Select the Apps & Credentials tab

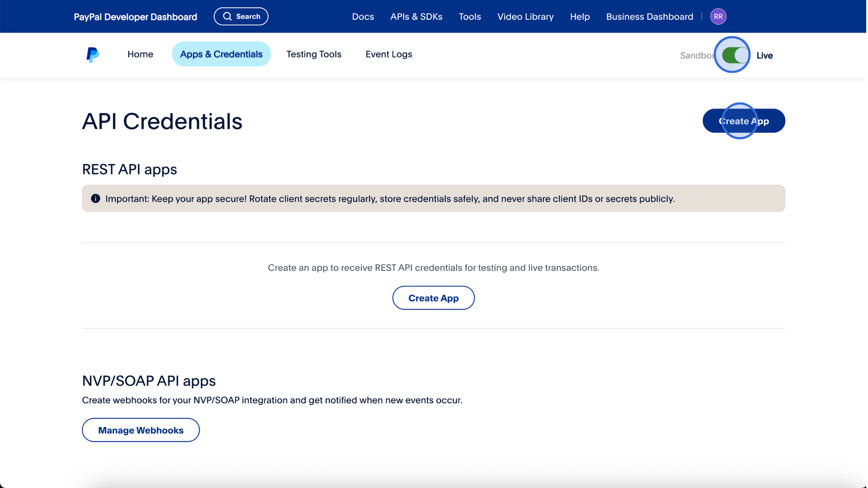click(221, 54)
